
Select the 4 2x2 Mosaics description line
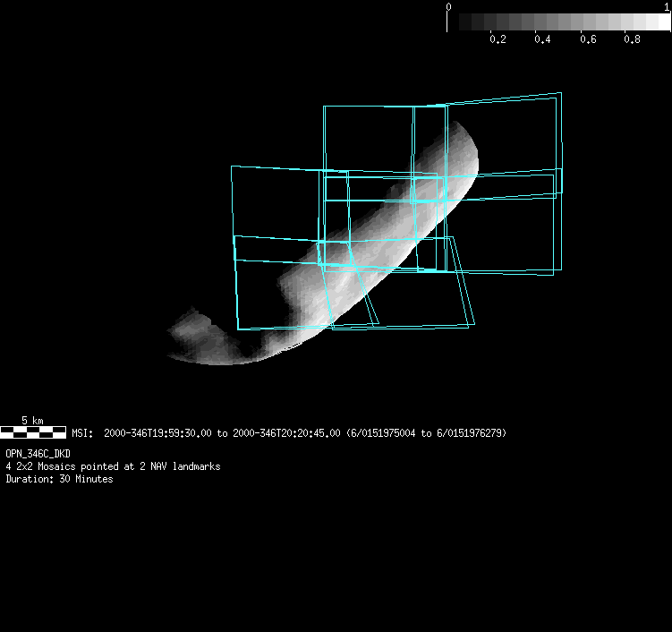click(x=113, y=466)
